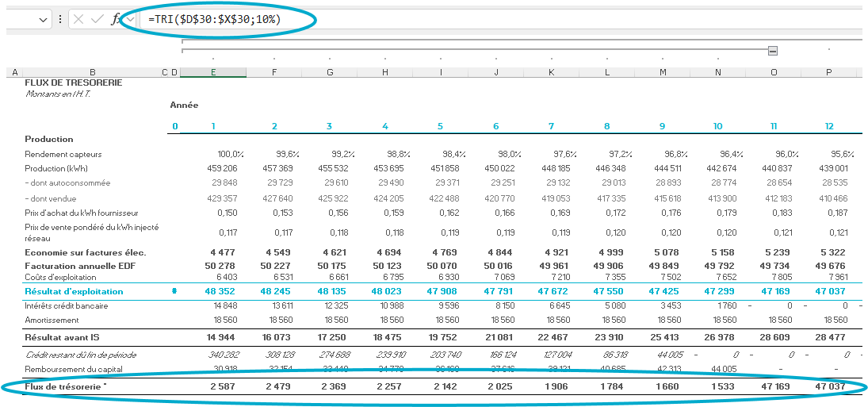
Task: Select column E header
Action: (x=213, y=72)
